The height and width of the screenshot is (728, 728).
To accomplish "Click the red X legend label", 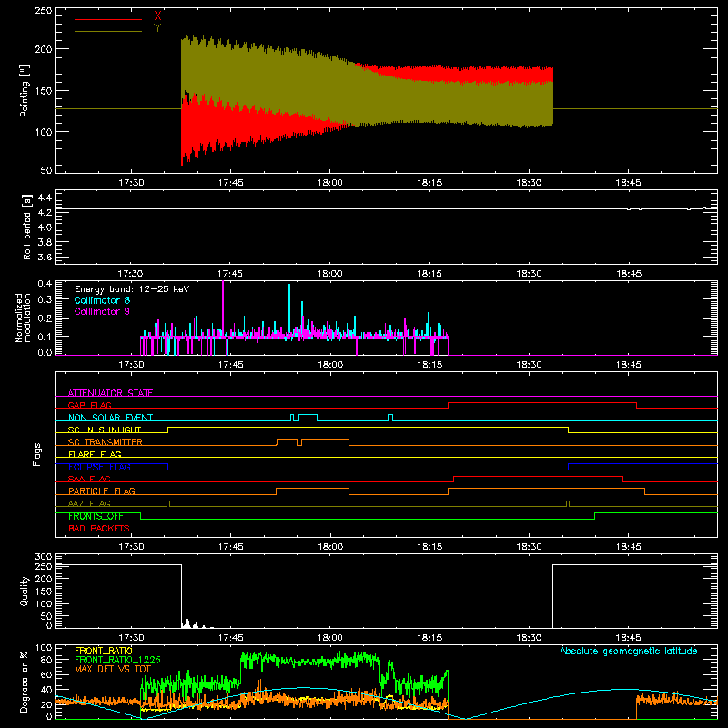I will (157, 16).
